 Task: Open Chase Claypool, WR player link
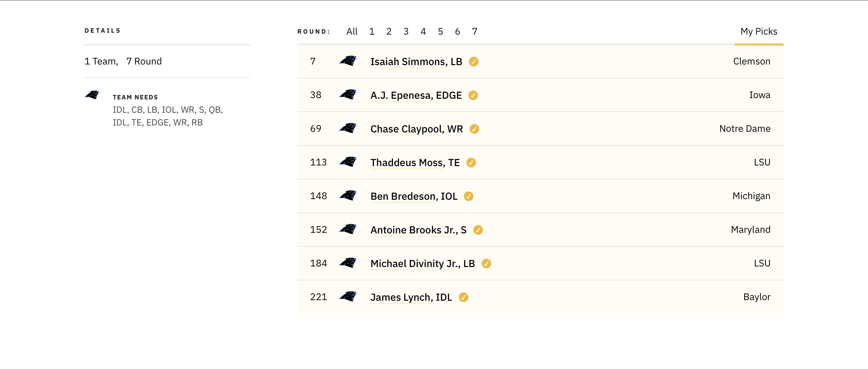tap(417, 129)
